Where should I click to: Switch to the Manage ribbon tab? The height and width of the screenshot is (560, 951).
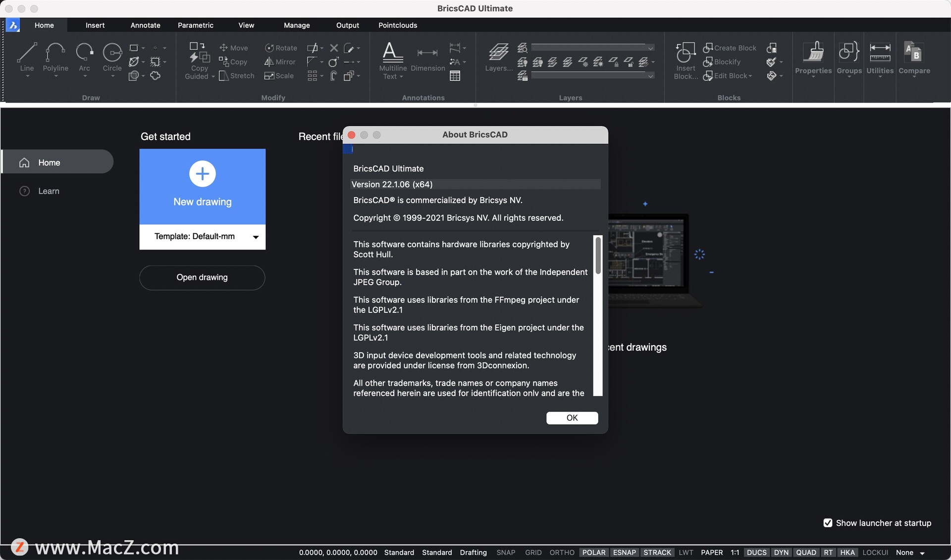(297, 25)
